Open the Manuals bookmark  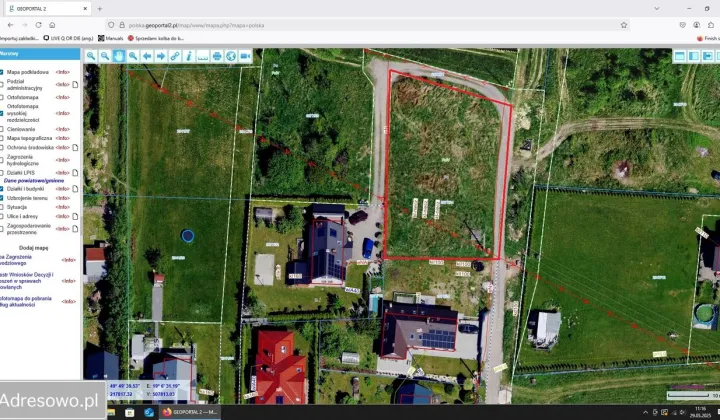(x=111, y=39)
